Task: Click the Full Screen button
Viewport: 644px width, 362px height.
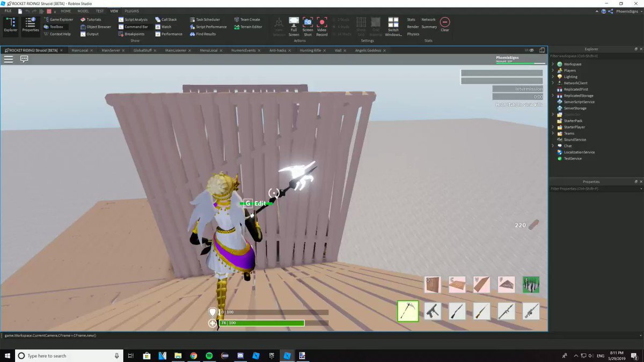Action: tap(294, 26)
